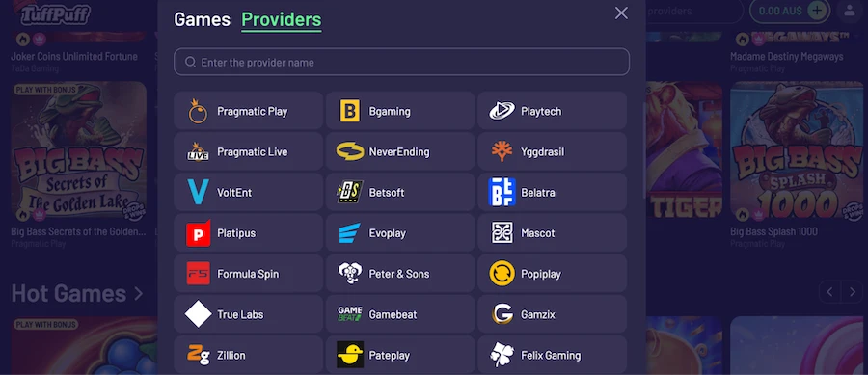Click the Yggdrasil orange tree logo
The width and height of the screenshot is (868, 375).
[x=502, y=151]
